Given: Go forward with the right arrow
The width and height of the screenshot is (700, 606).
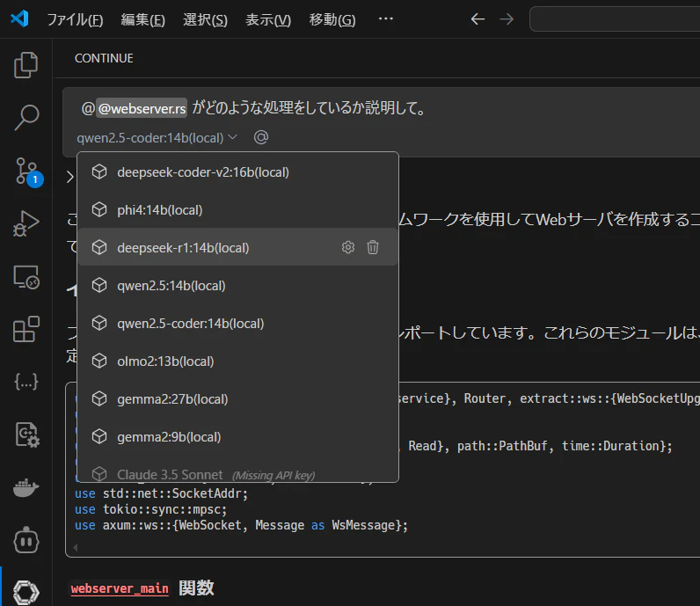Looking at the screenshot, I should click(507, 19).
